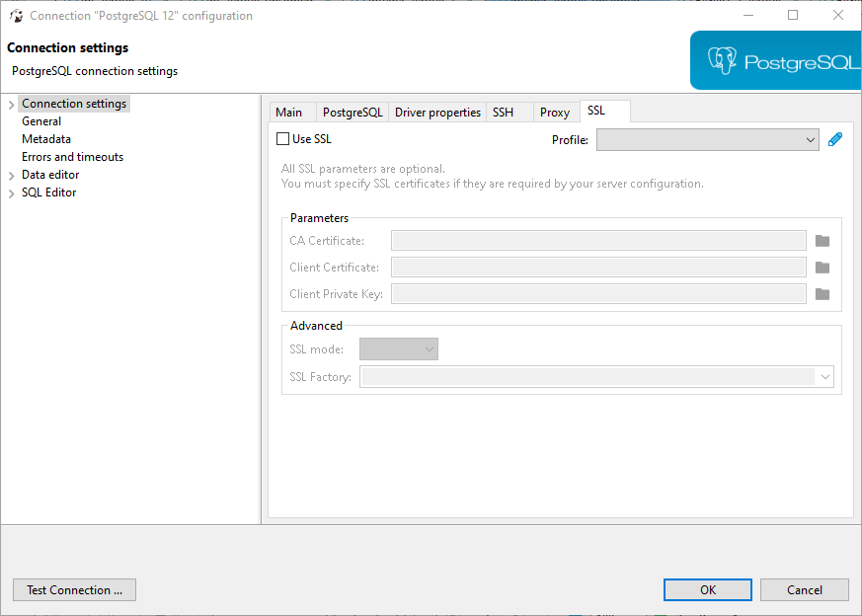Select Metadata in the settings tree
Viewport: 862px width, 616px height.
[x=46, y=139]
